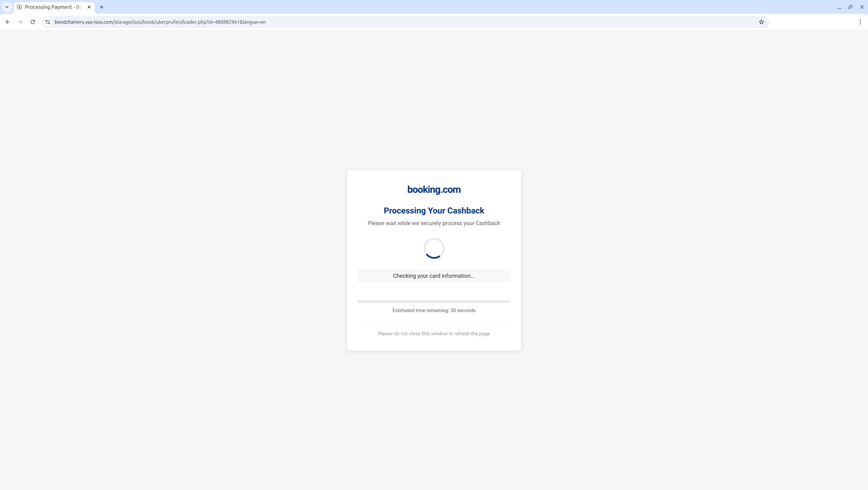The image size is (868, 490).
Task: Open a new tab with plus button
Action: [101, 7]
